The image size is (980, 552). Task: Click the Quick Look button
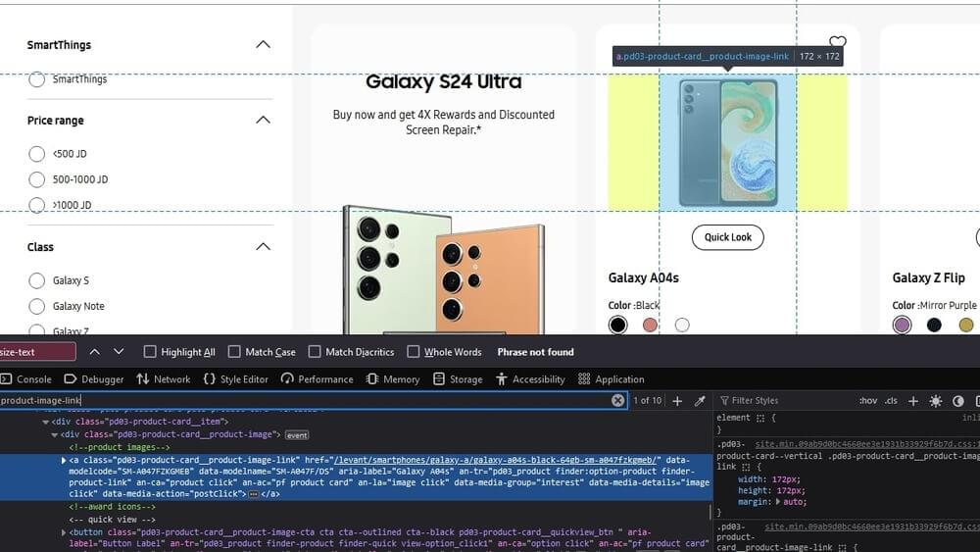click(x=727, y=237)
